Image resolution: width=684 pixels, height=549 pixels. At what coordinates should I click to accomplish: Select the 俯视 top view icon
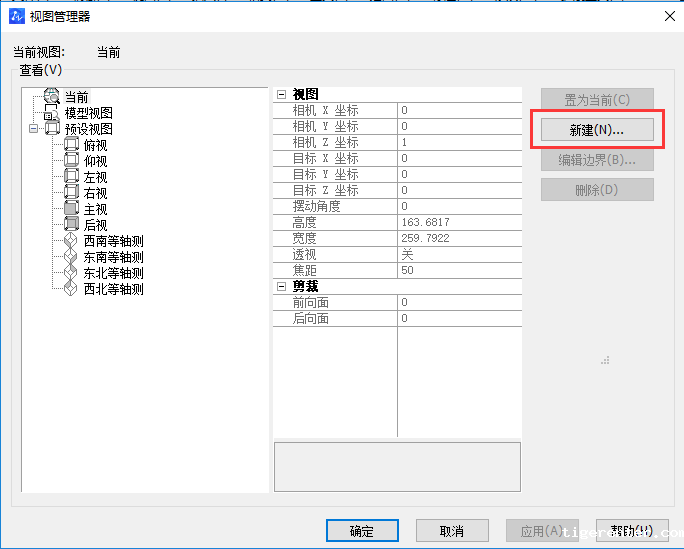[71, 145]
